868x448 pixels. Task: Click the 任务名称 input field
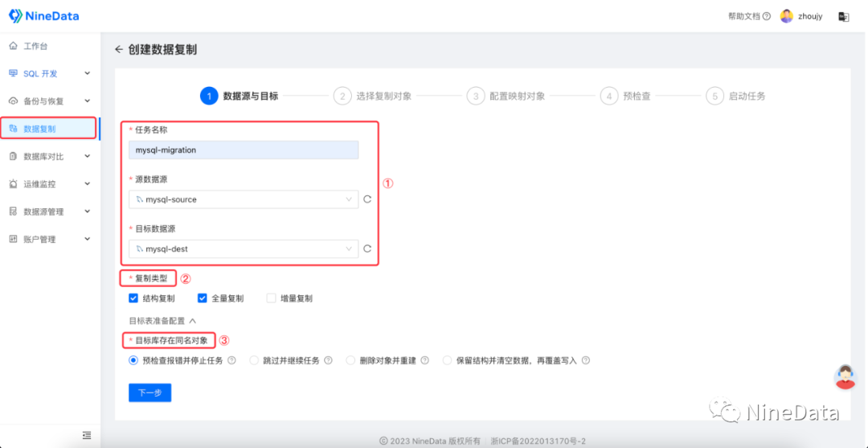244,150
